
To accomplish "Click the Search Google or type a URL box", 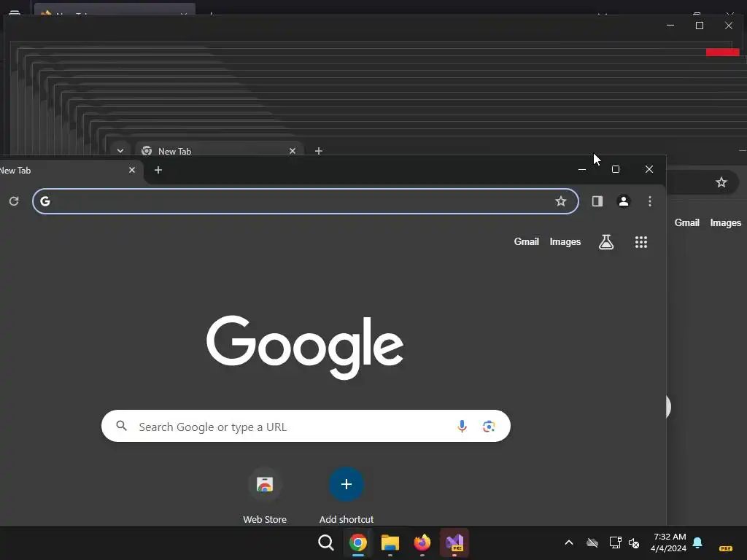I will click(306, 426).
